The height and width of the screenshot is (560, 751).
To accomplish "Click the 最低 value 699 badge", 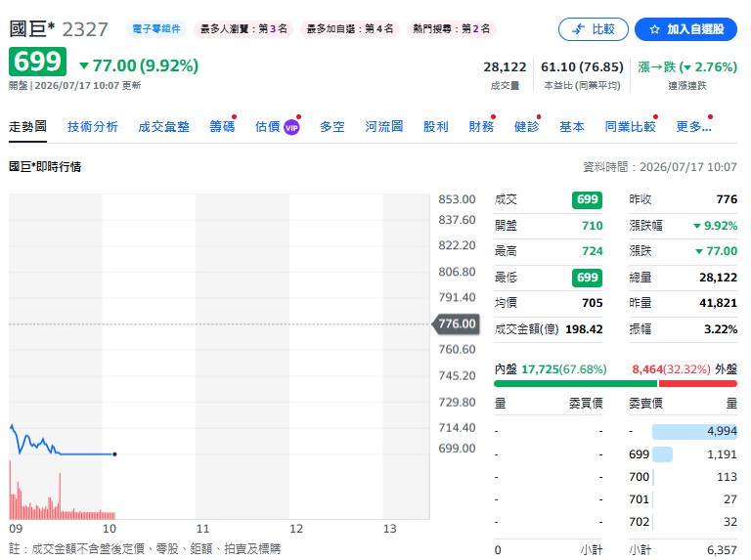I will (x=587, y=278).
